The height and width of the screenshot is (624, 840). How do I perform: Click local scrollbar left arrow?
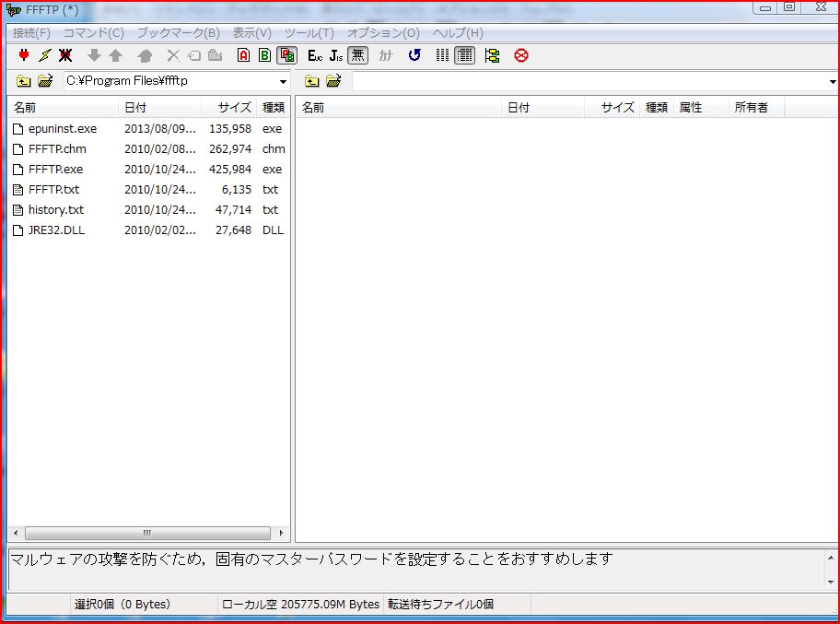click(x=16, y=533)
